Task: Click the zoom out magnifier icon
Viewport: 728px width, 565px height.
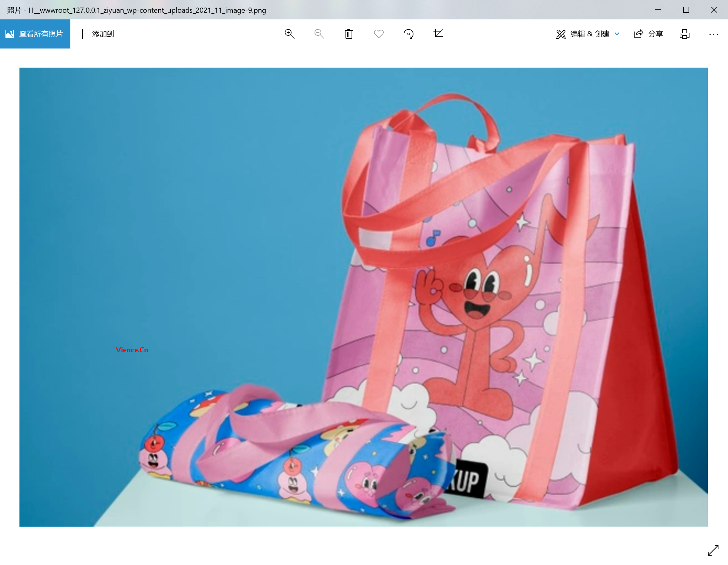Action: coord(319,34)
